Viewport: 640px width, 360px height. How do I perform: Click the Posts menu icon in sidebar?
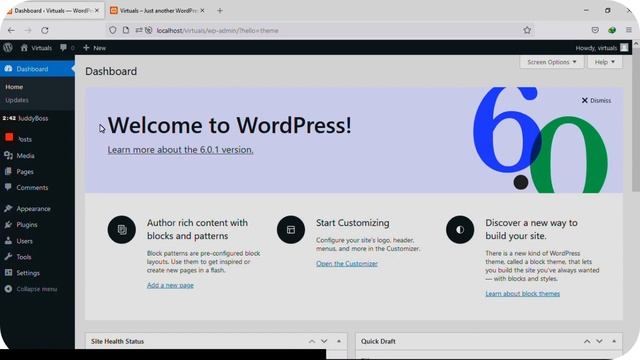9,138
